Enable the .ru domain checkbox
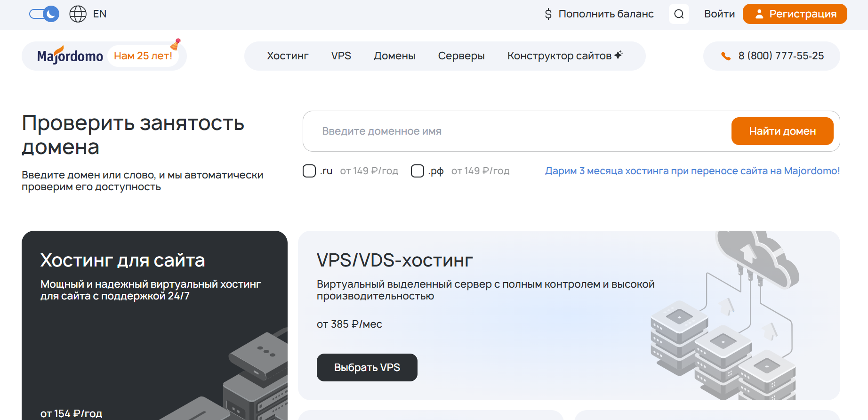Screen dimensions: 868x420 click(x=309, y=171)
